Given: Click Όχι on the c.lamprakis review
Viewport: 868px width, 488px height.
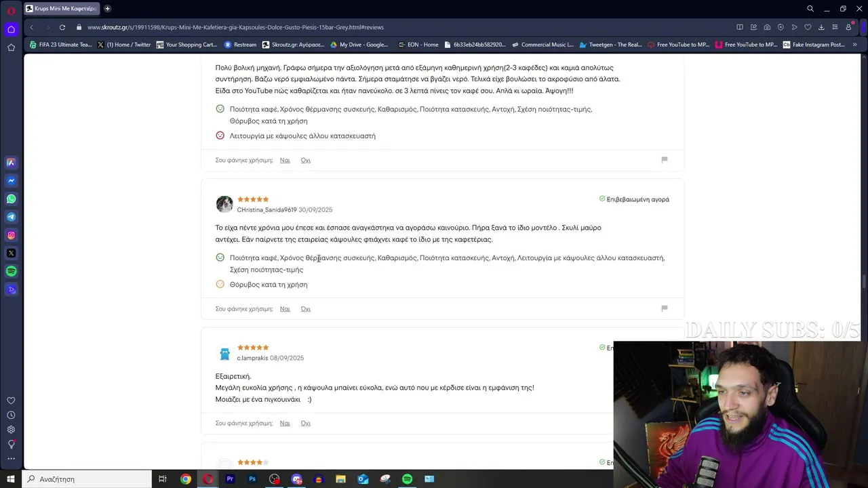Looking at the screenshot, I should 306,424.
